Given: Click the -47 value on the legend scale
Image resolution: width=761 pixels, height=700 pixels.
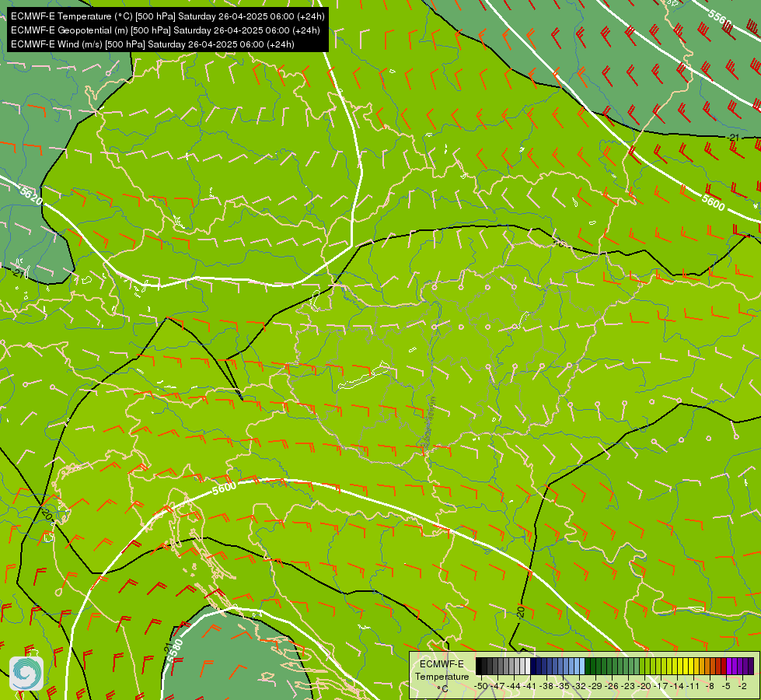Looking at the screenshot, I should 497,686.
